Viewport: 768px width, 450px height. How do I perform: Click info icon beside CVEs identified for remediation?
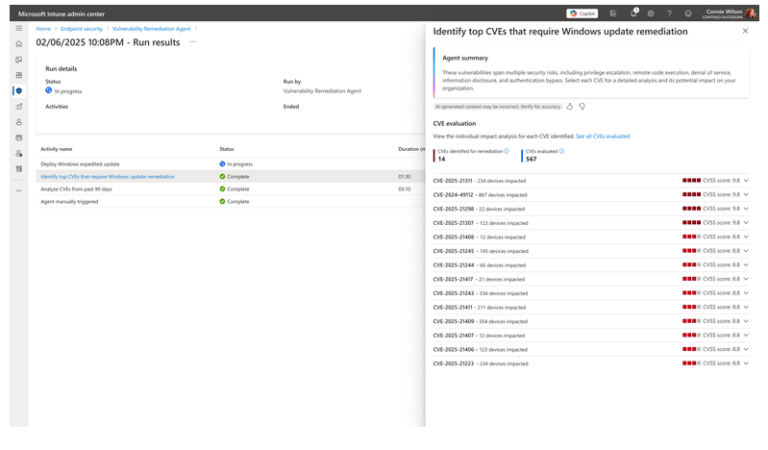[x=506, y=151]
